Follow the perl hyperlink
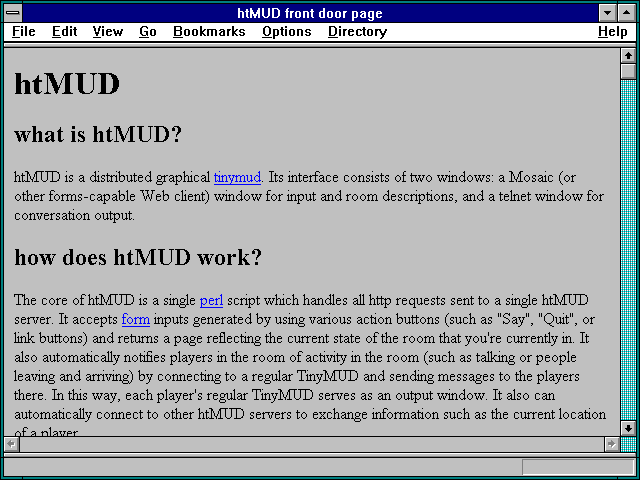 211,301
